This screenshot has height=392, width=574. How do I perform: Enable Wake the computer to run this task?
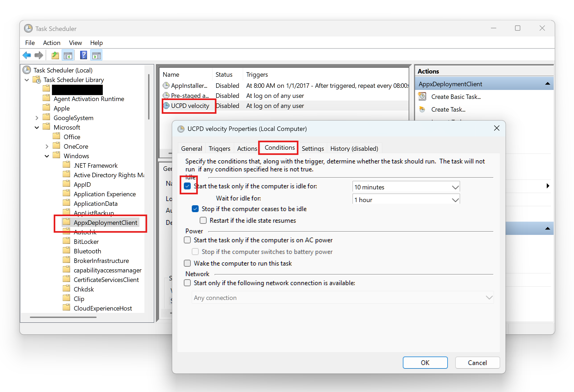tap(187, 263)
